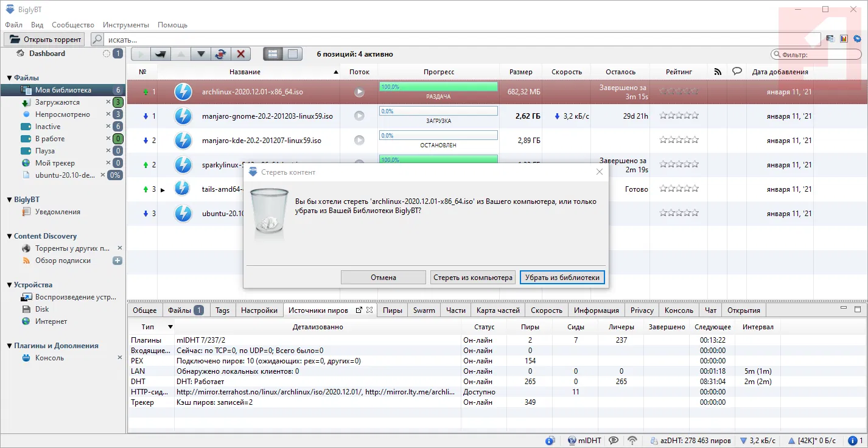The height and width of the screenshot is (448, 868).
Task: Move torrent down with the down-arrow toolbar icon
Action: click(200, 54)
